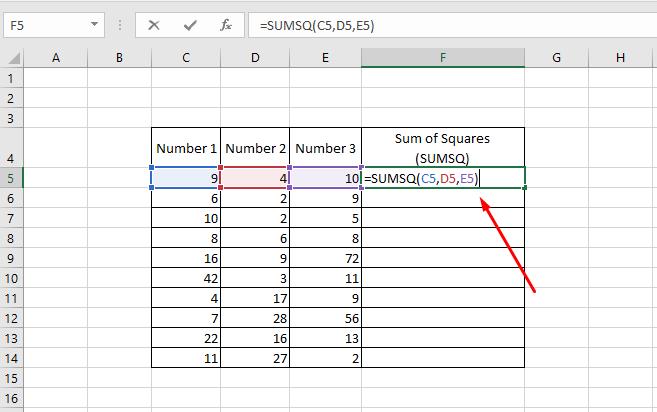The image size is (657, 412).
Task: Click the Cancel (X) formula bar icon
Action: pos(154,24)
